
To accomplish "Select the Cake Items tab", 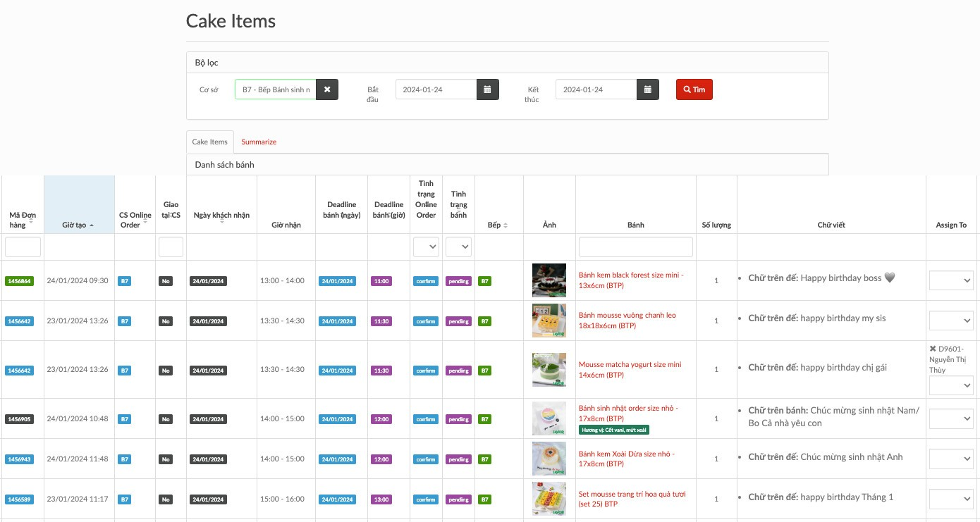I will pyautogui.click(x=210, y=142).
